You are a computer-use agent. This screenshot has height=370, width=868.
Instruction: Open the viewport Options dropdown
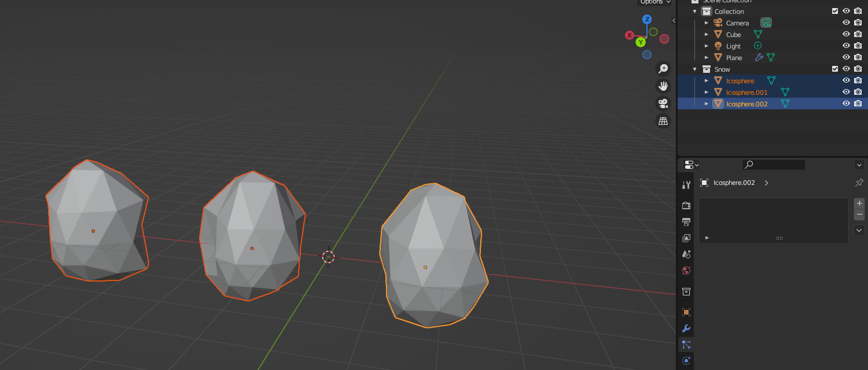click(655, 2)
